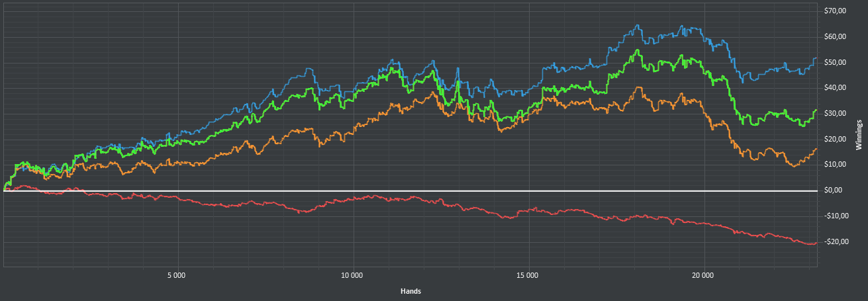This screenshot has width=868, height=301.
Task: Click the $50,00 axis label
Action: 835,62
